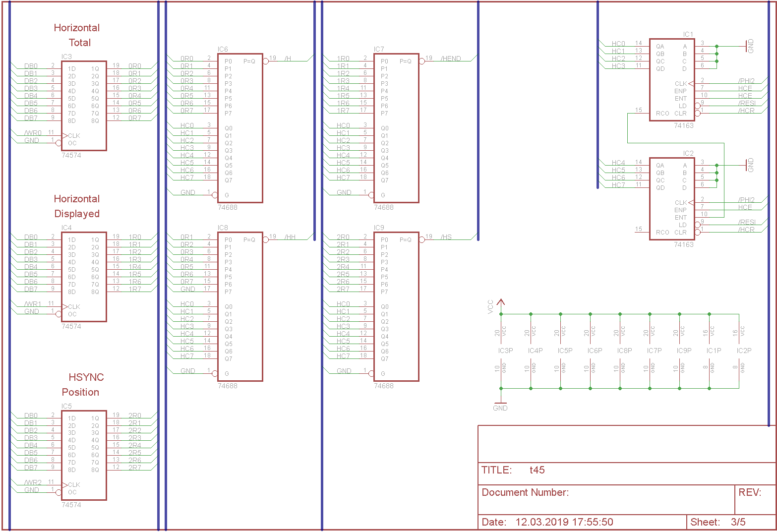Click the Date field in title block

547,522
